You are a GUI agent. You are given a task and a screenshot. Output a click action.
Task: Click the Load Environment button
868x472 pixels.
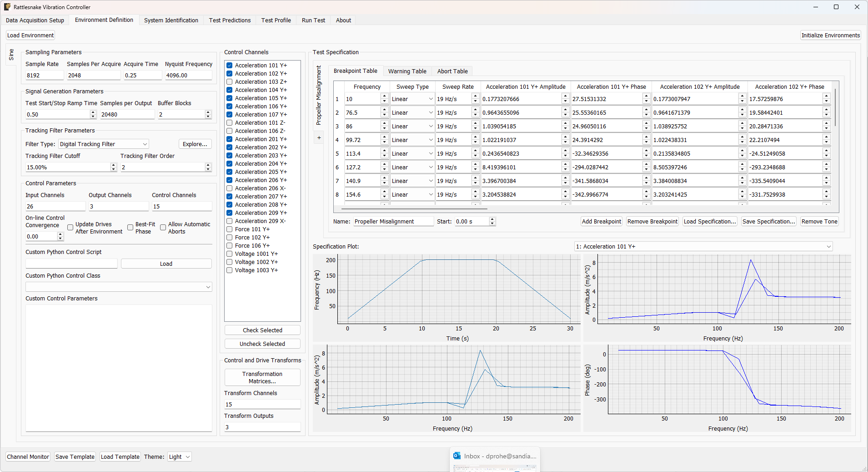pyautogui.click(x=30, y=36)
